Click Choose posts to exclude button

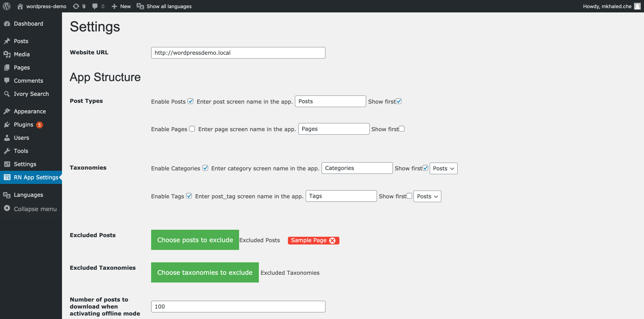(195, 240)
